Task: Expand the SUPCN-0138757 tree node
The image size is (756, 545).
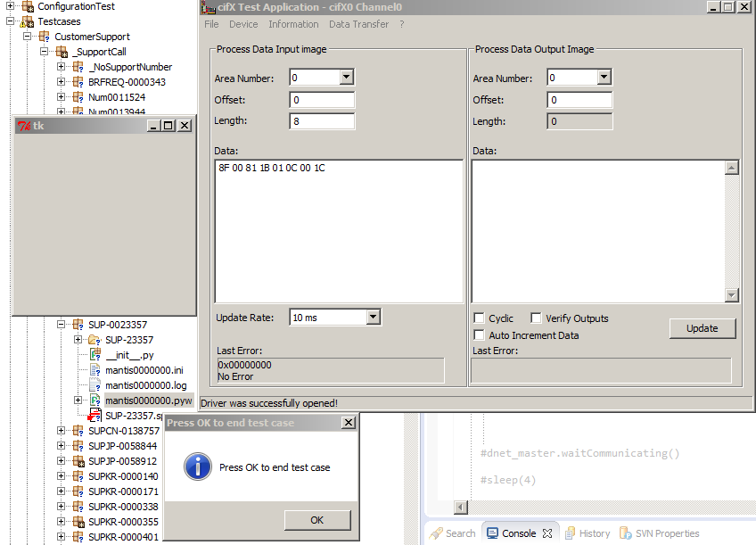Action: [x=61, y=430]
